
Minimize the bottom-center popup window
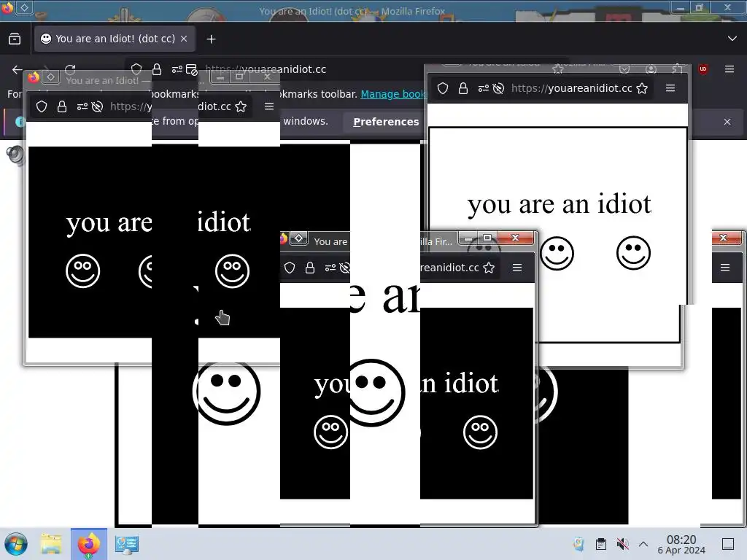469,238
